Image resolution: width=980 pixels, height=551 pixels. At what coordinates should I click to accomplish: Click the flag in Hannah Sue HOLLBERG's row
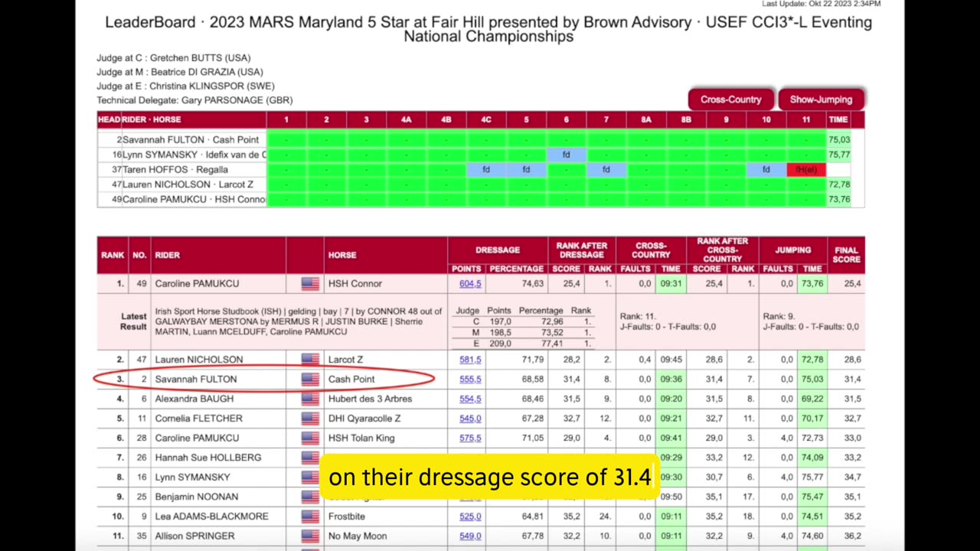(310, 458)
